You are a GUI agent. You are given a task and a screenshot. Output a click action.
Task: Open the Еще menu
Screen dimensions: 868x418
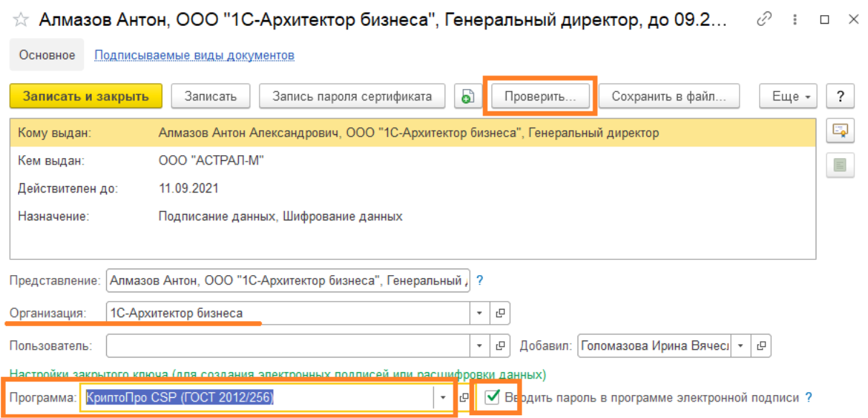point(789,97)
